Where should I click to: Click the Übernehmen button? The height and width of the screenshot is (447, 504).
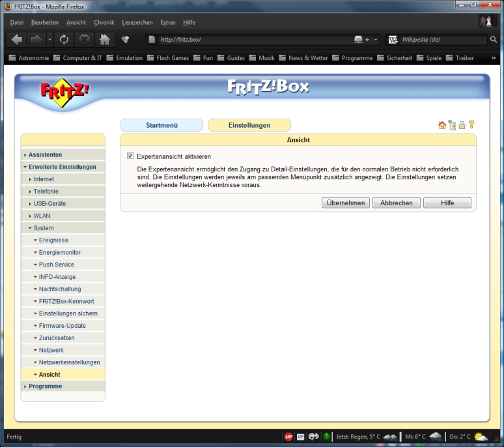346,203
